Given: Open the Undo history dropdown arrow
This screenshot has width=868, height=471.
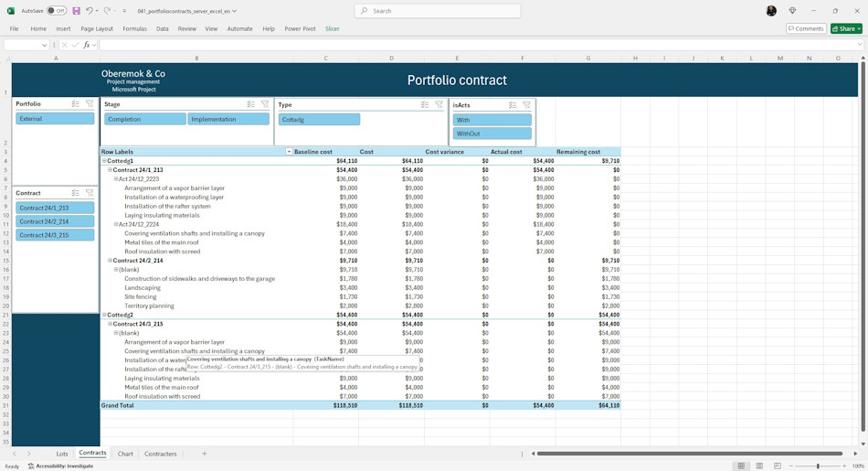Looking at the screenshot, I should tap(97, 11).
